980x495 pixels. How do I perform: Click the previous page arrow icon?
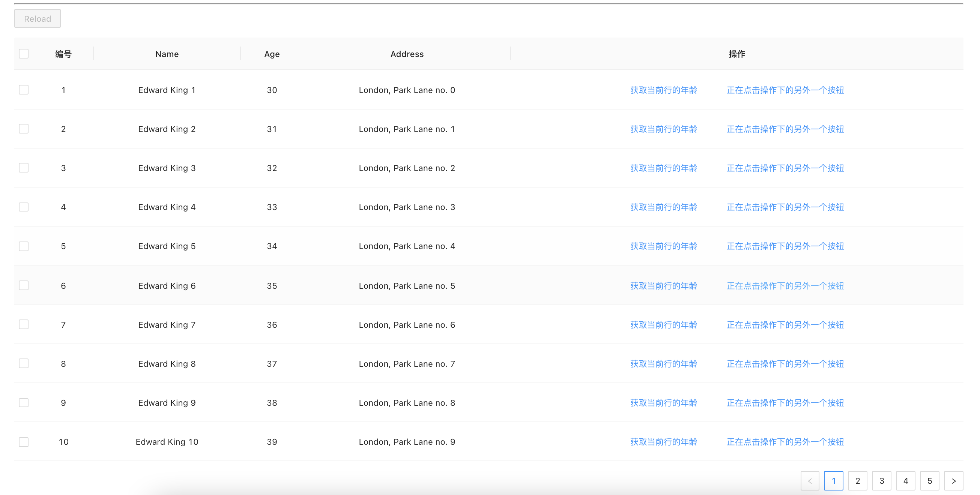(810, 481)
